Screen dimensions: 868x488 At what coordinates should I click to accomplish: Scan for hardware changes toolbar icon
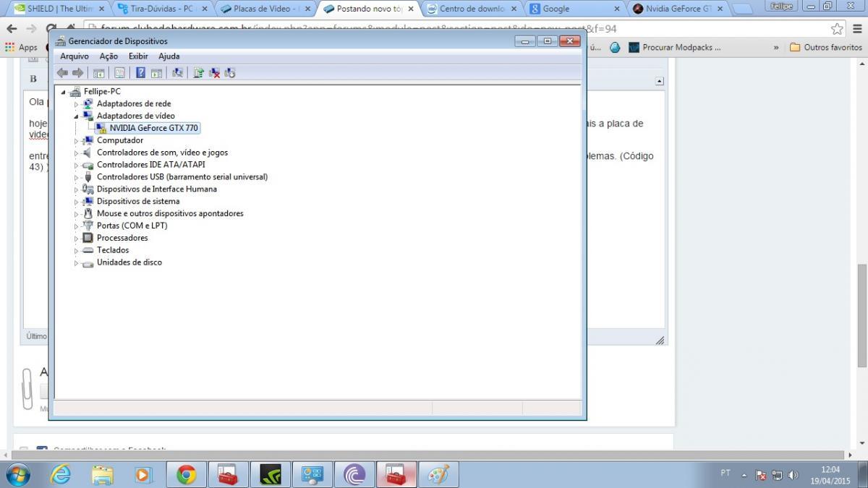(177, 73)
